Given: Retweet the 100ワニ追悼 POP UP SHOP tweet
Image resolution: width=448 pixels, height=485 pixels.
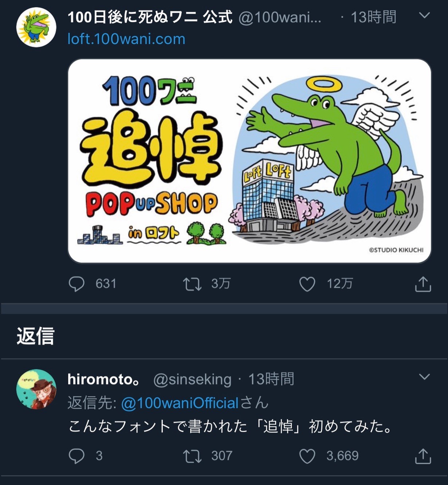Looking at the screenshot, I should pyautogui.click(x=192, y=284).
